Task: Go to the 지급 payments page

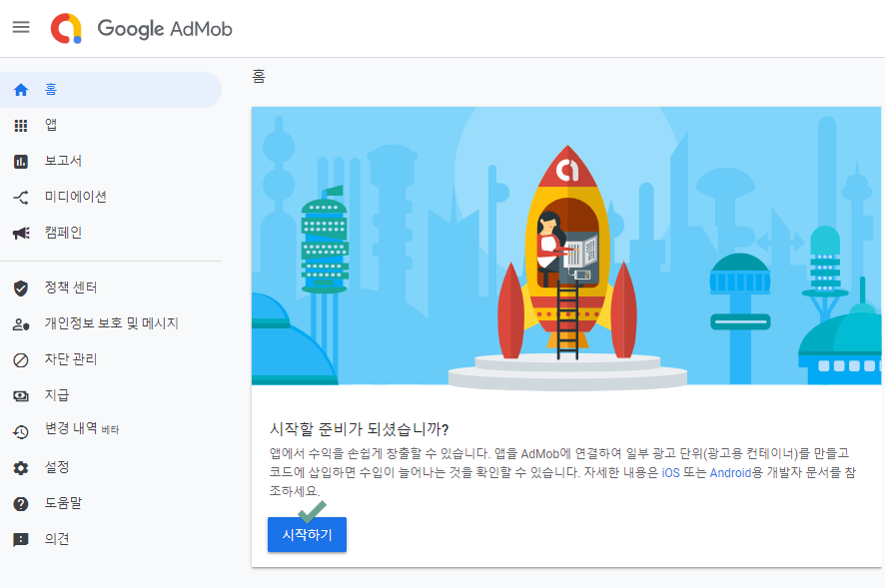Action: coord(57,396)
